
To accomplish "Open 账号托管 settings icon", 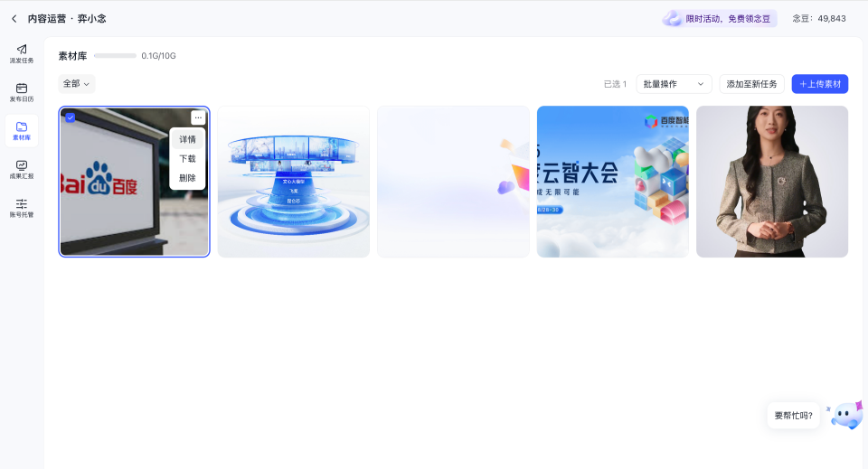I will [22, 209].
